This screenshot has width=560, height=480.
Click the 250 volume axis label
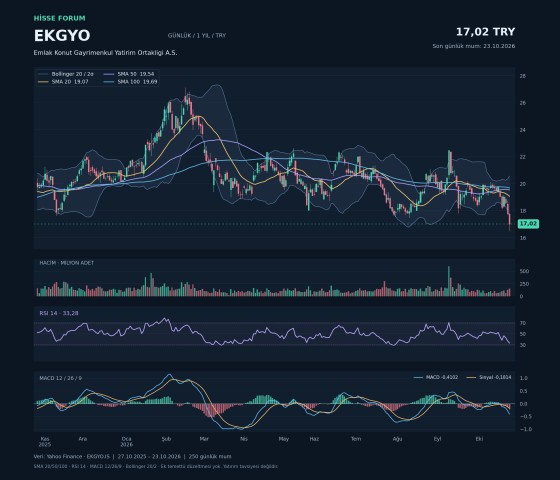[524, 284]
